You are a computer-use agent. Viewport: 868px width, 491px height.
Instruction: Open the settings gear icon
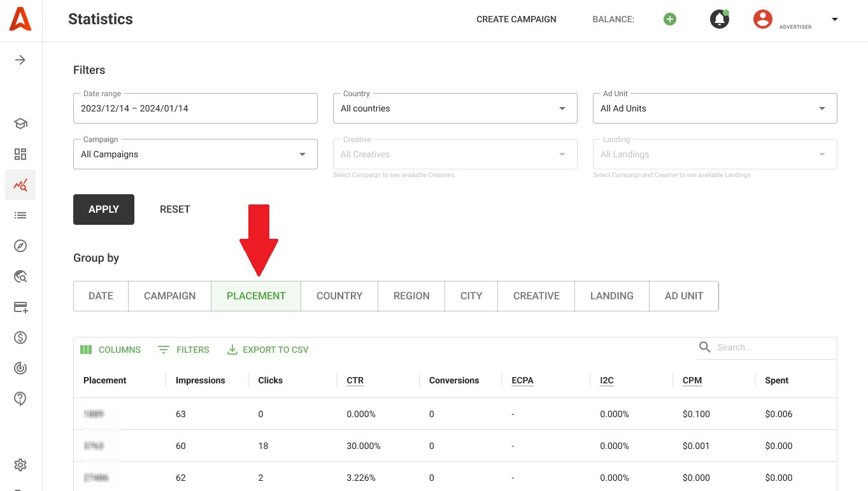[20, 465]
